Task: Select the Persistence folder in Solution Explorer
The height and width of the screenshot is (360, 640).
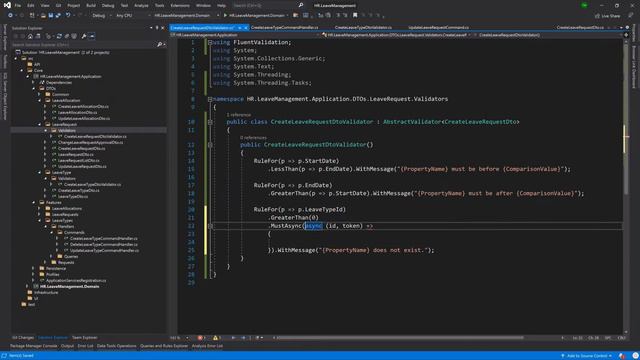Action: (x=56, y=269)
